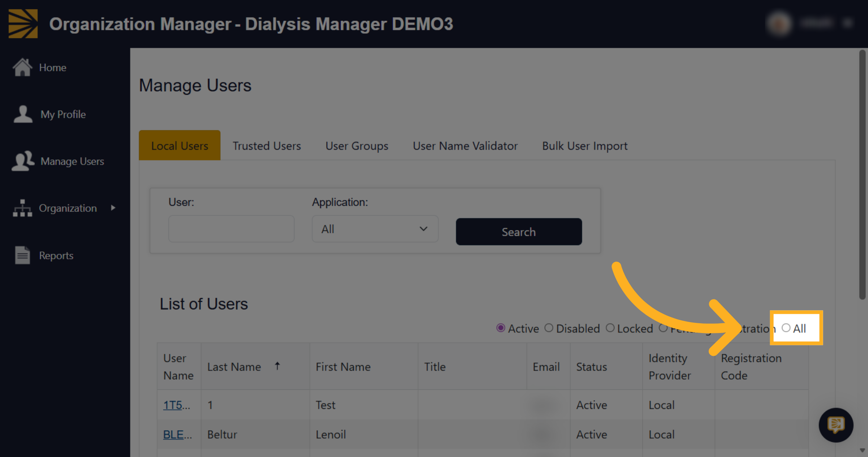Open Home from the sidebar house icon
868x457 pixels.
[x=22, y=67]
